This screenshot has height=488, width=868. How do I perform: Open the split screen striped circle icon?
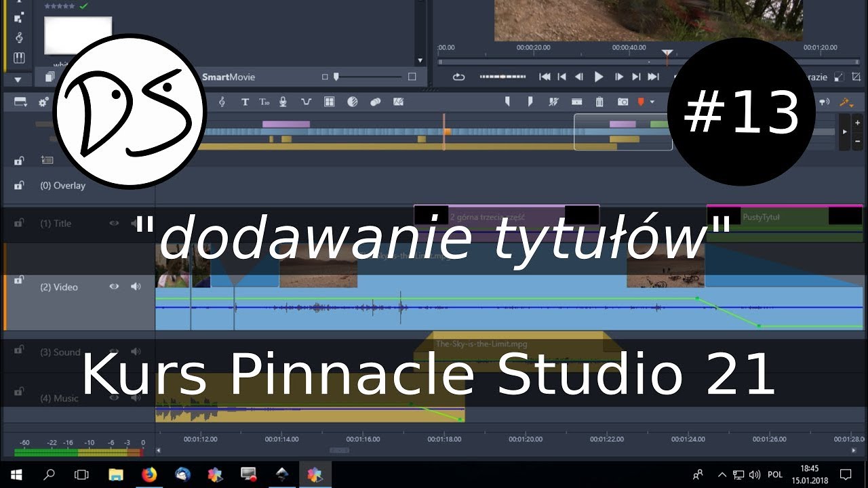(x=353, y=102)
